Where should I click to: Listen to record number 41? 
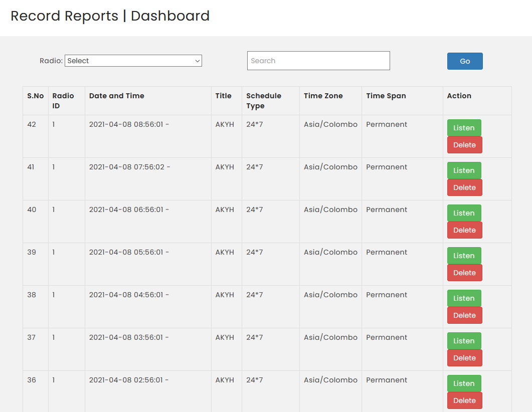coord(464,170)
